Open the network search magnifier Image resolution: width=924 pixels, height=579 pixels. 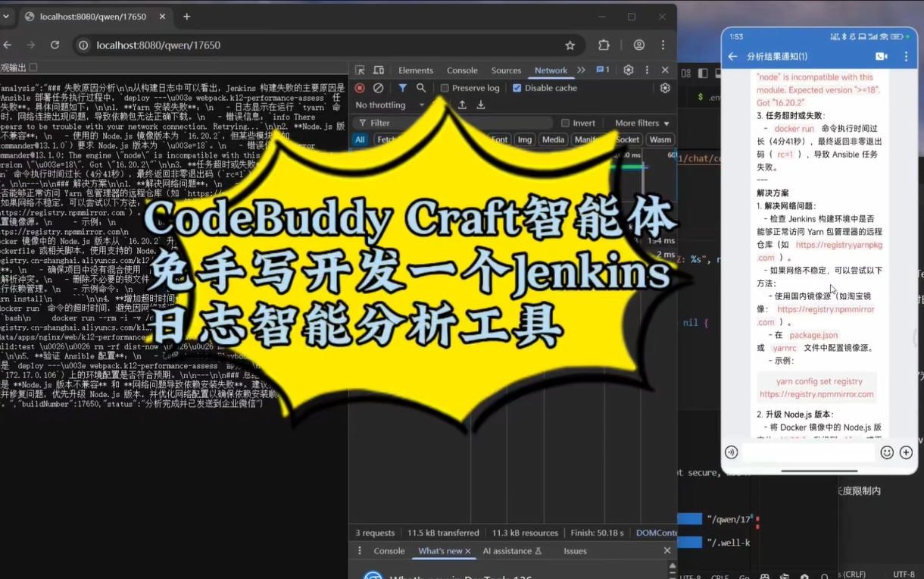(421, 88)
